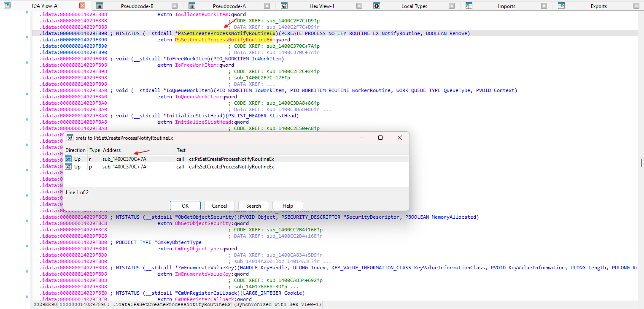
Task: Click the Hex View-1 tab icon
Action: (x=284, y=5)
